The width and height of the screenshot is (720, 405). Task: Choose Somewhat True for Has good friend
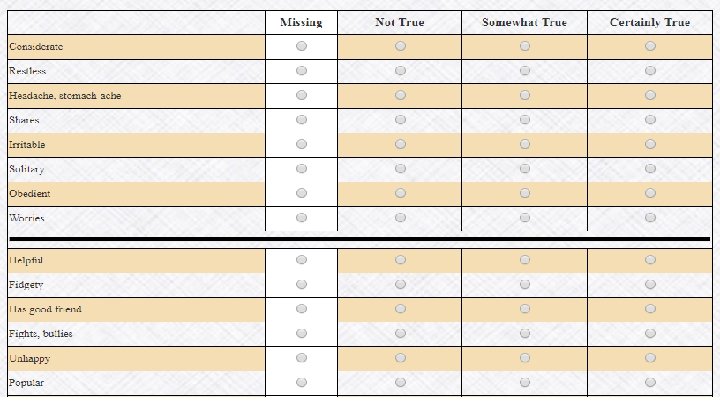point(525,309)
